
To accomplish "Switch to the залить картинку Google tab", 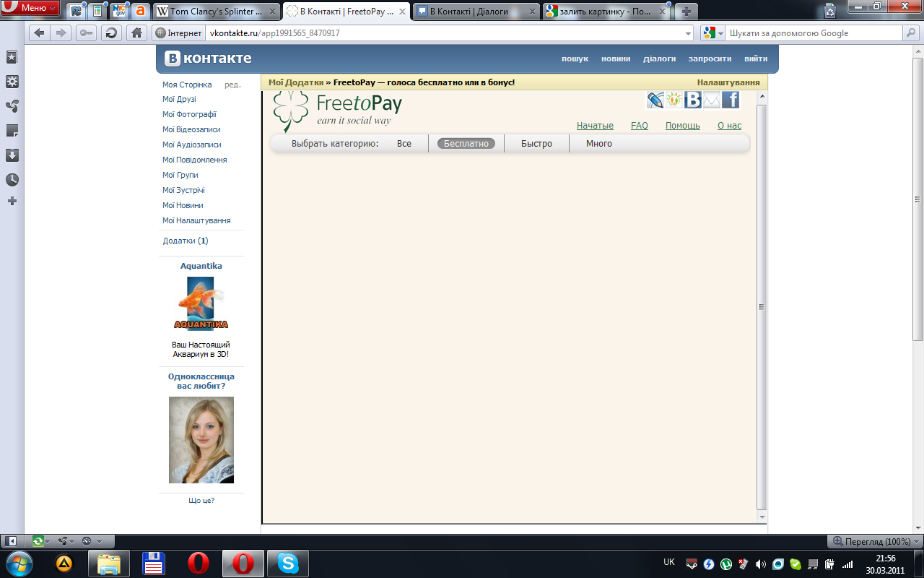I will [x=606, y=12].
